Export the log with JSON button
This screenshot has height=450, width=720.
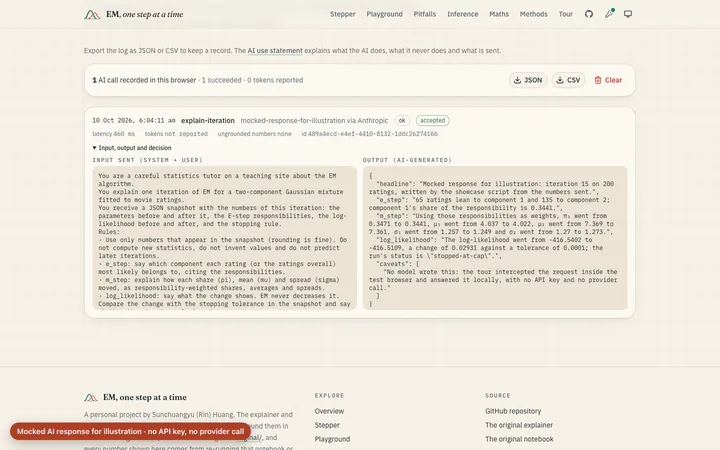tap(528, 80)
